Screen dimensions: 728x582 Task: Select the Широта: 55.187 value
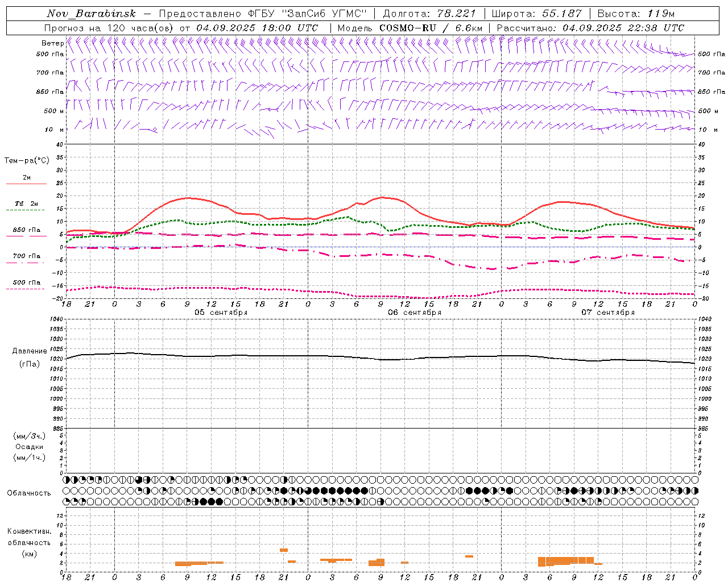(x=536, y=14)
